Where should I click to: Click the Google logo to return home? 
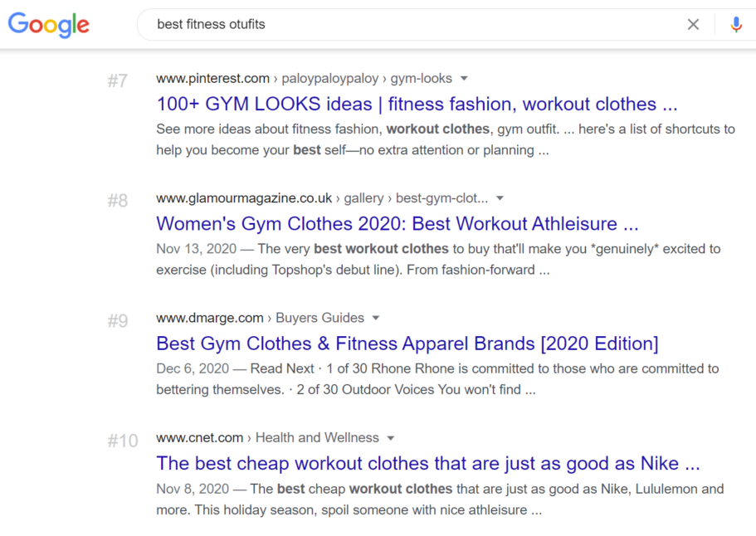click(47, 25)
